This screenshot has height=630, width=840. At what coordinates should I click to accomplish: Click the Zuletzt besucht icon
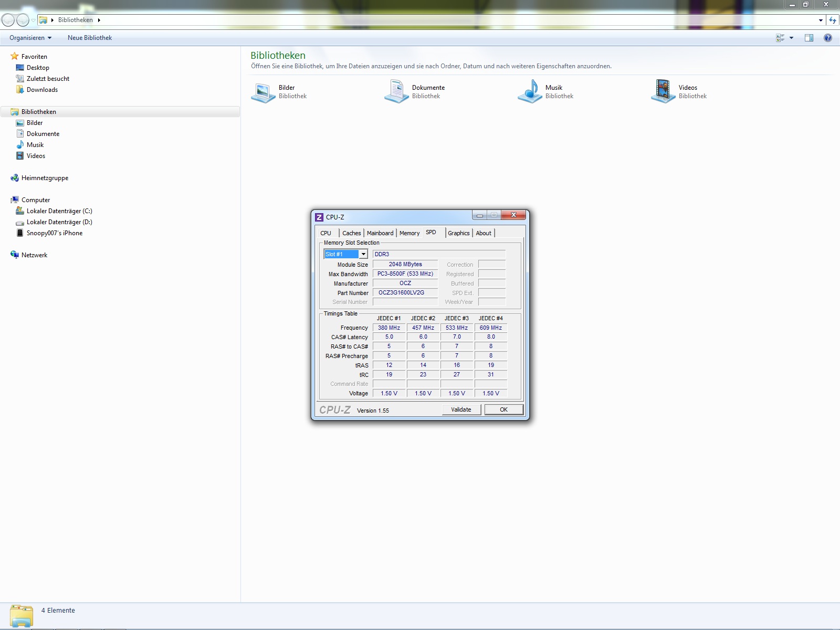[x=20, y=79]
